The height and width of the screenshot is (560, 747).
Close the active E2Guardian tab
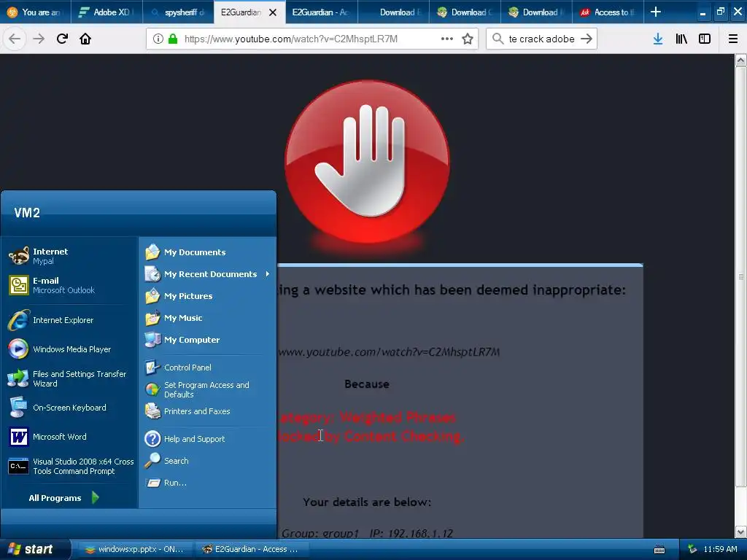[273, 12]
